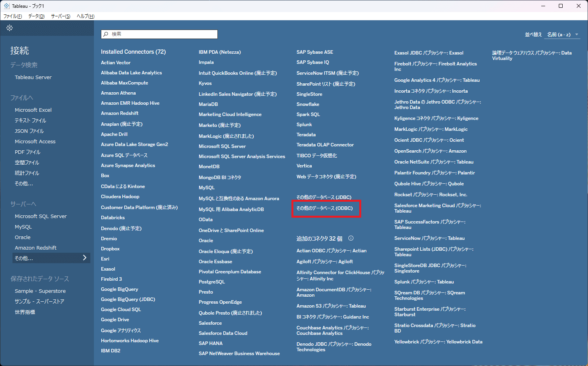Open サンプル - スーパーストア data source
The image size is (588, 366).
pos(39,302)
